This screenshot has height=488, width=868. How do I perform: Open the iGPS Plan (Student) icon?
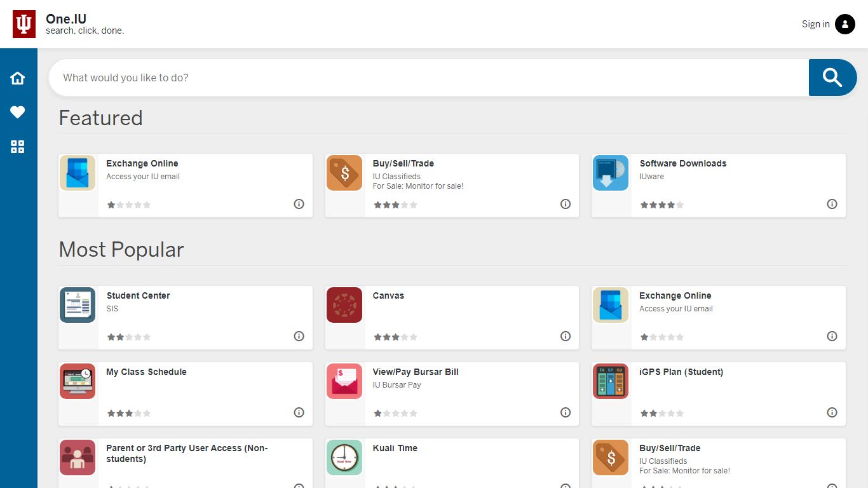(611, 381)
